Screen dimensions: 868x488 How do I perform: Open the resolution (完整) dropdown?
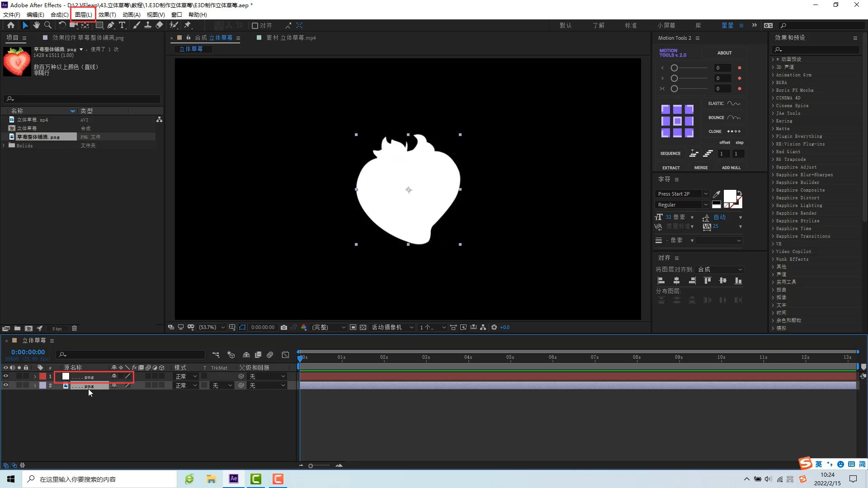pos(329,327)
